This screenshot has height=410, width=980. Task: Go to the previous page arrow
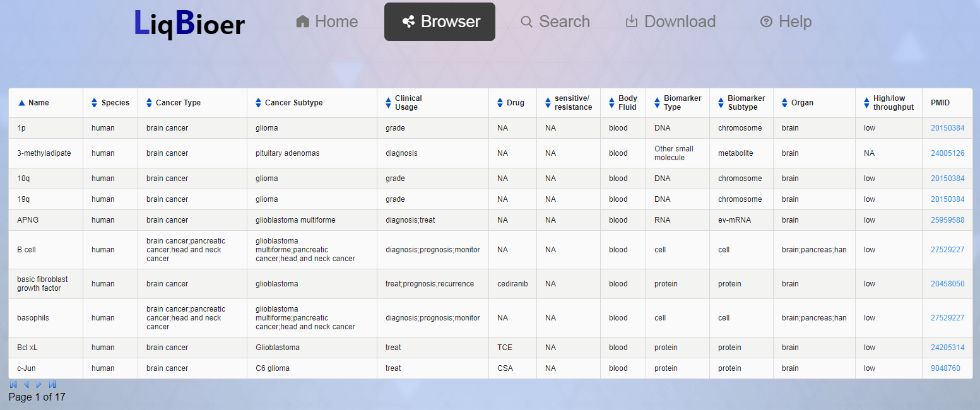[x=27, y=384]
